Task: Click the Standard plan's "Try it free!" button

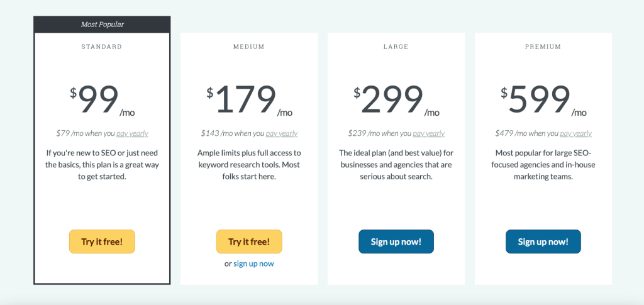Action: pos(102,241)
